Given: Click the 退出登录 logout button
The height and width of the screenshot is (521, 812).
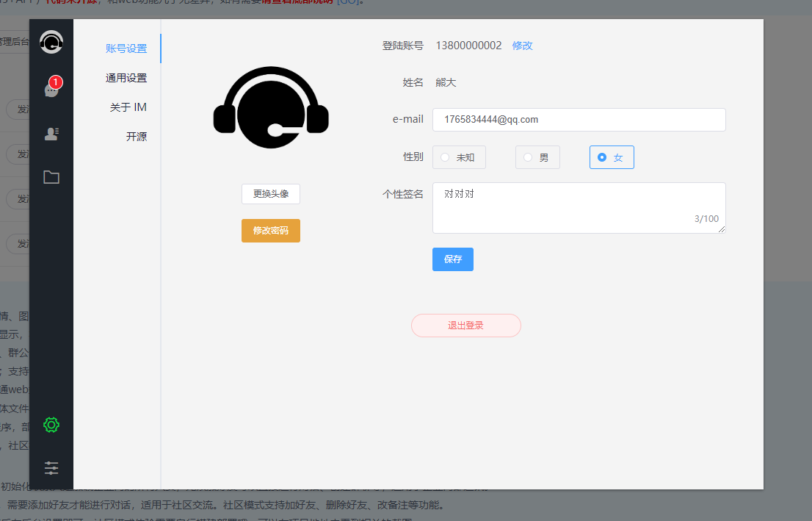Looking at the screenshot, I should coord(465,326).
